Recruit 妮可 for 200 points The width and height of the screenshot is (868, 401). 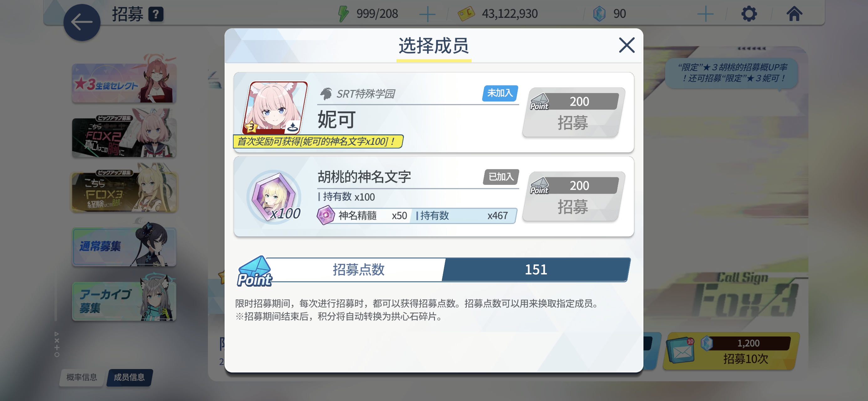pyautogui.click(x=573, y=112)
